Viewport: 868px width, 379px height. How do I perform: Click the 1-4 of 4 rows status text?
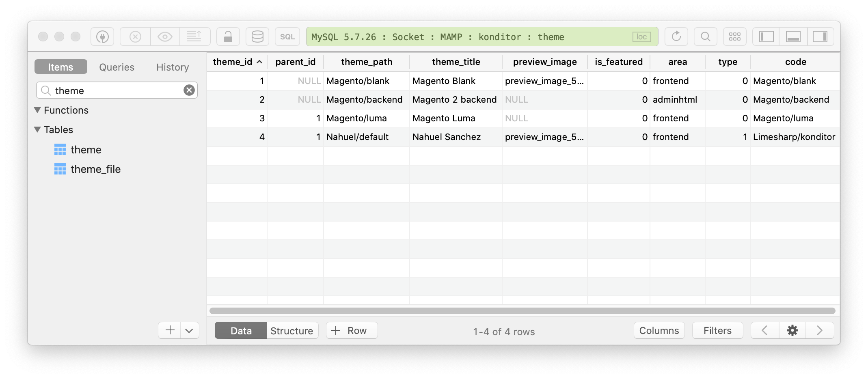click(x=504, y=332)
